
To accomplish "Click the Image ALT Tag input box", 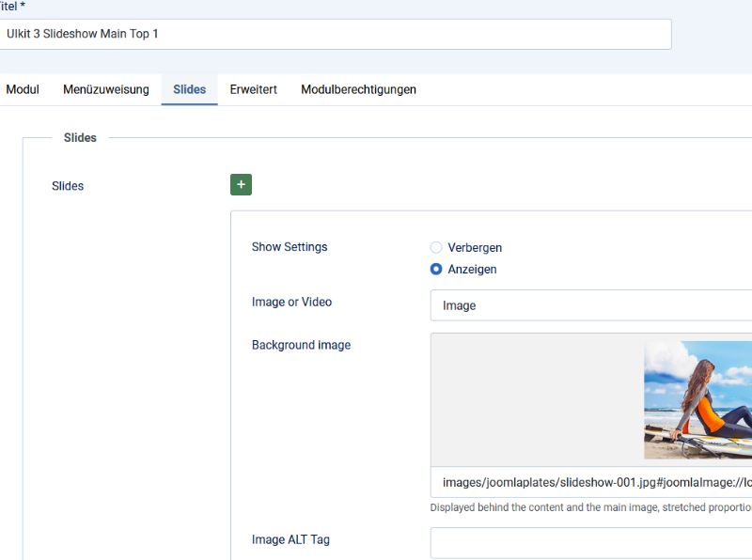I will coord(590,542).
